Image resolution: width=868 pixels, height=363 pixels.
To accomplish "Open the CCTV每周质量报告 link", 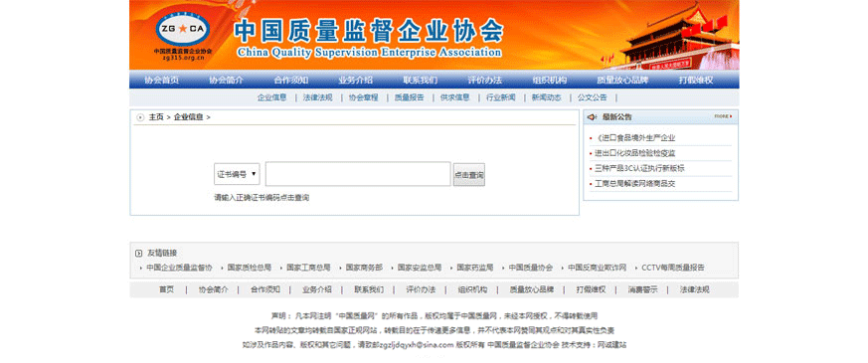I will click(x=673, y=268).
